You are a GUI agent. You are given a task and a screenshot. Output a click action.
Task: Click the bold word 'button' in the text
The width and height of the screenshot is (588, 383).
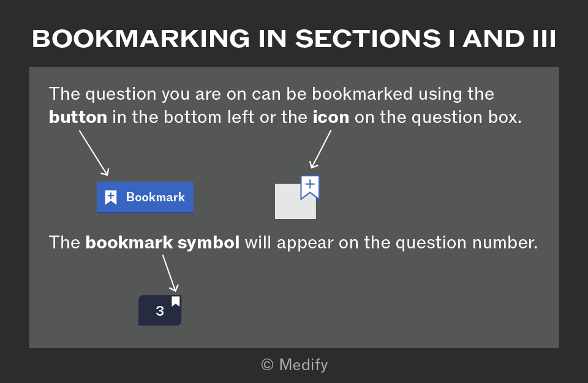tap(78, 117)
